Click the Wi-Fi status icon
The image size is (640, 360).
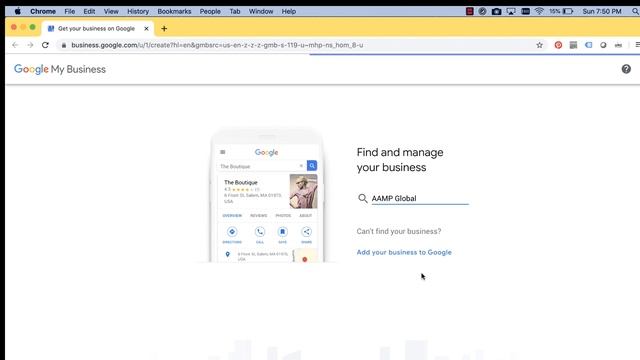[x=539, y=11]
